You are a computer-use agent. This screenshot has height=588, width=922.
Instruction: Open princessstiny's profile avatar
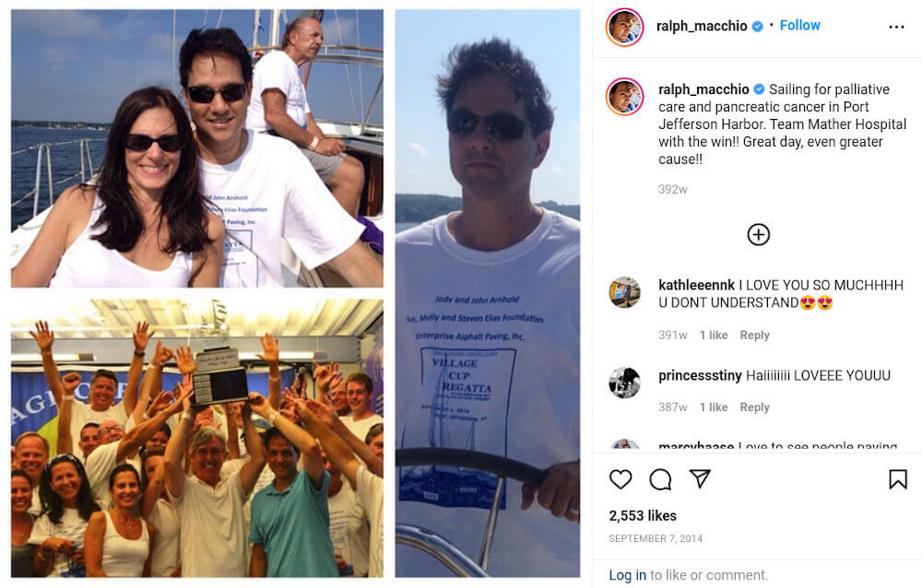(x=624, y=382)
